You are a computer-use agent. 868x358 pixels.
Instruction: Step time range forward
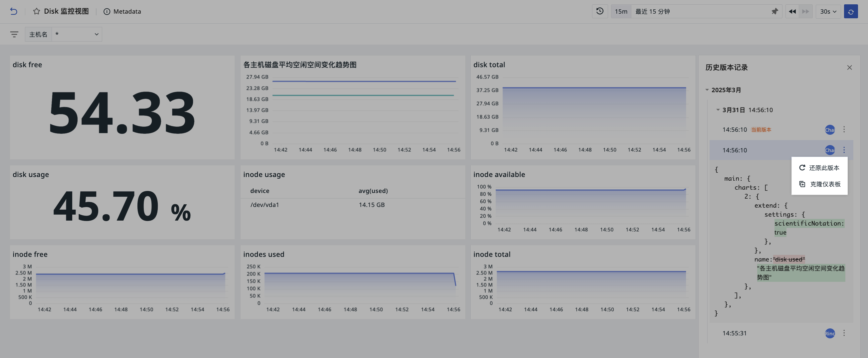[x=806, y=11]
